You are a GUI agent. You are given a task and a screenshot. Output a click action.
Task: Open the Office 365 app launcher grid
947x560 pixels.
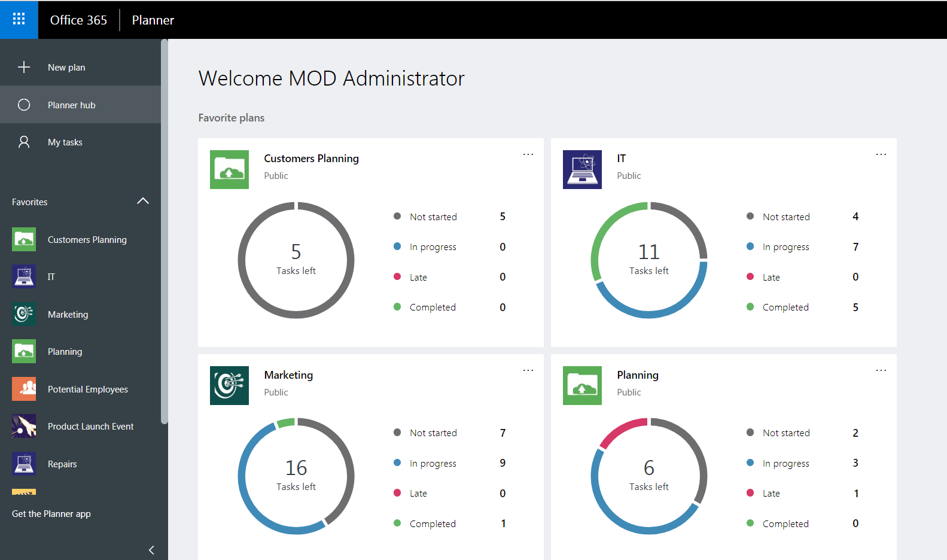click(19, 19)
